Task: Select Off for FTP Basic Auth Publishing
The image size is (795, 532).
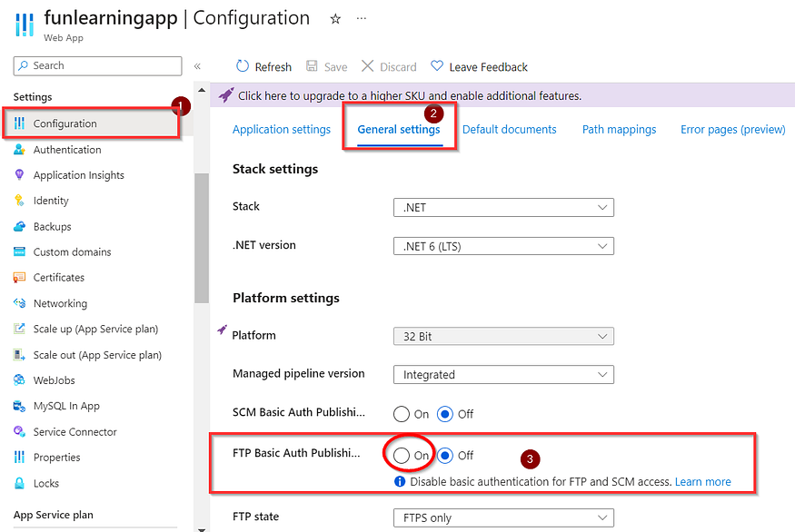Action: point(445,455)
